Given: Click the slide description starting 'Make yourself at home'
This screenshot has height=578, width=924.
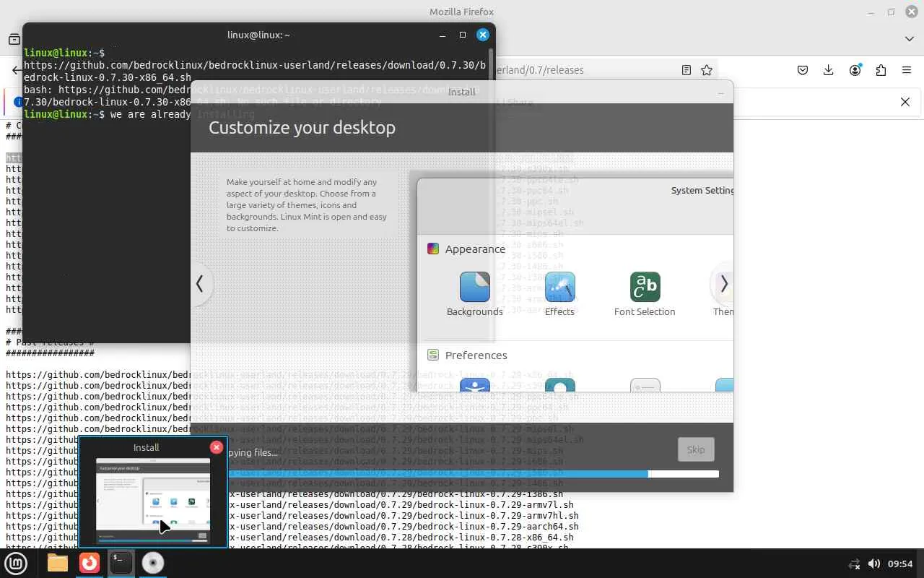Looking at the screenshot, I should [307, 205].
